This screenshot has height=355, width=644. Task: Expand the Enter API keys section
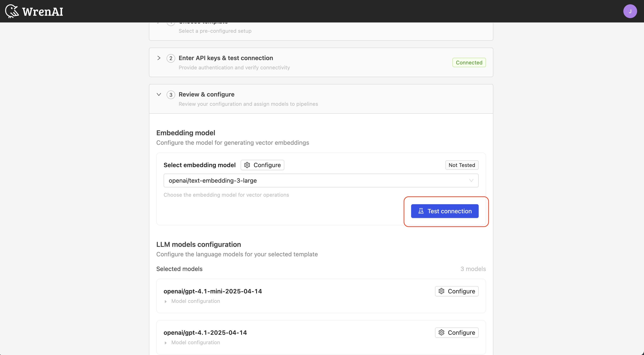(159, 58)
